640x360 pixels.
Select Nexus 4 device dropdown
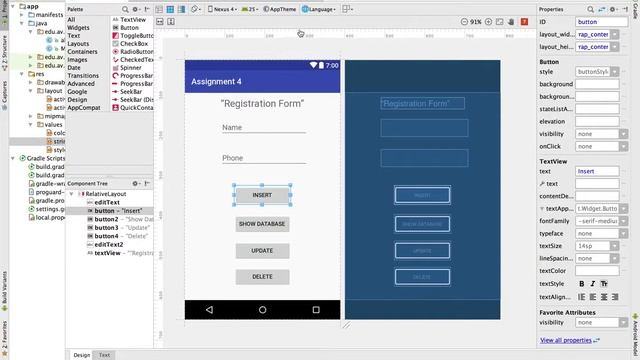coord(222,9)
